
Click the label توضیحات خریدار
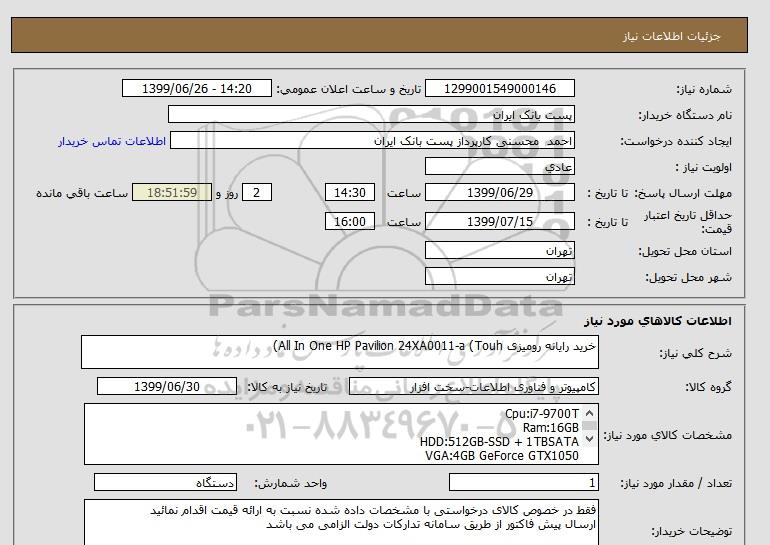tap(692, 532)
